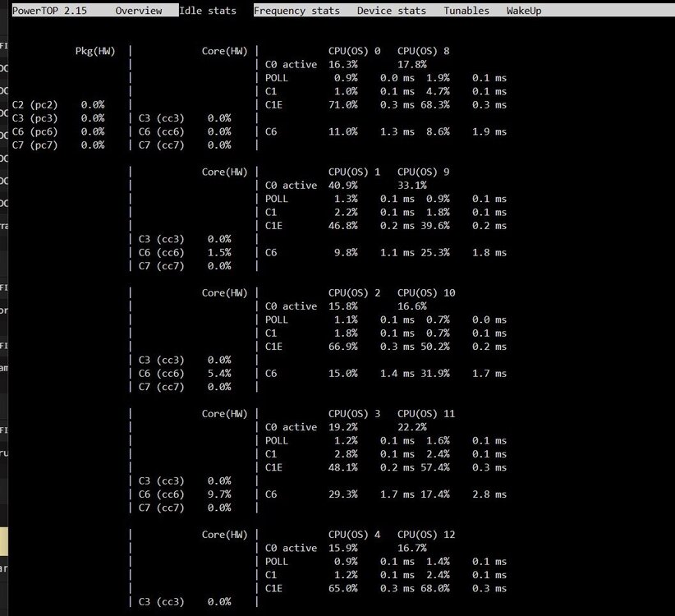The width and height of the screenshot is (675, 616).
Task: Click the 5.4% C6 (cc6) core value
Action: (219, 374)
